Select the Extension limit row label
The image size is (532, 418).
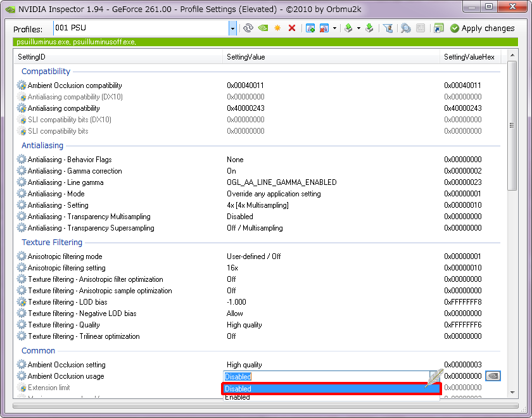[49, 388]
